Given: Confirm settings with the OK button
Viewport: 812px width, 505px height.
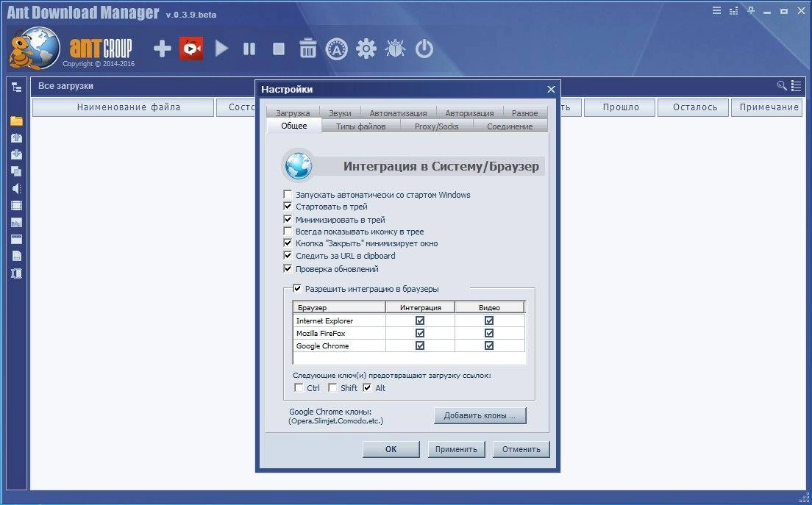Looking at the screenshot, I should 391,449.
